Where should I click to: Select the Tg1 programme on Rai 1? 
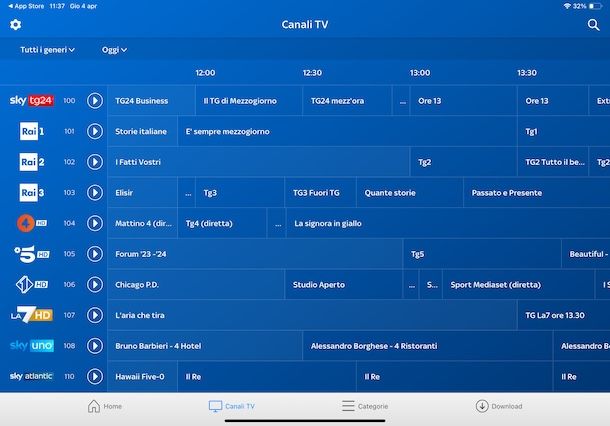(x=564, y=131)
